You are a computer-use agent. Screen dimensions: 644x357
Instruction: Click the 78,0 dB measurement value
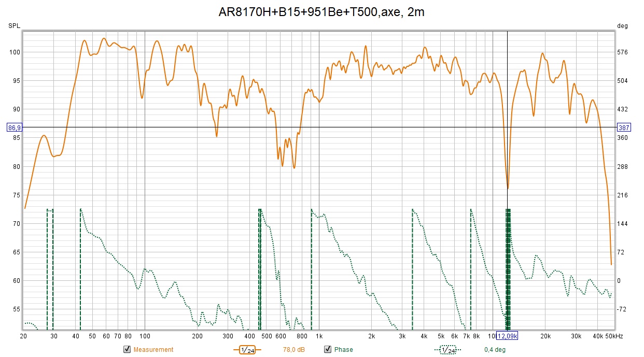[294, 350]
